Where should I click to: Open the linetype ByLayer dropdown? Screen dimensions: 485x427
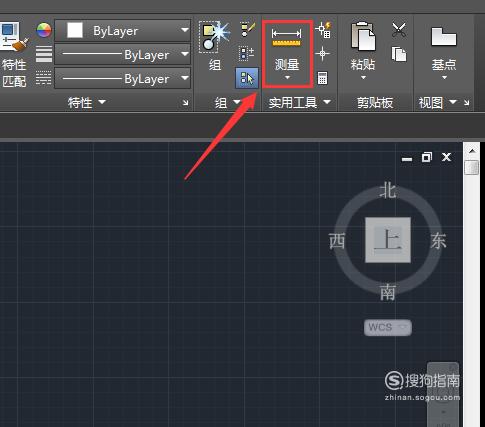185,78
